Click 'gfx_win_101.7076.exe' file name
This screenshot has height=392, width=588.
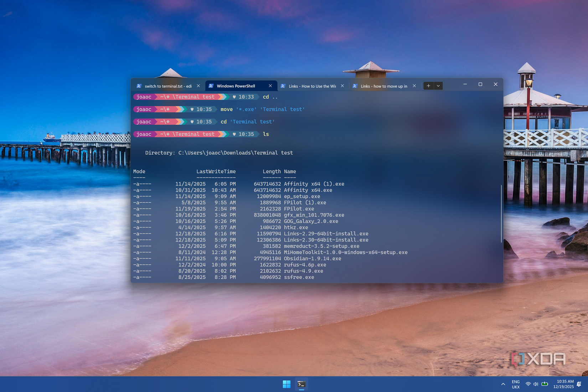point(314,215)
